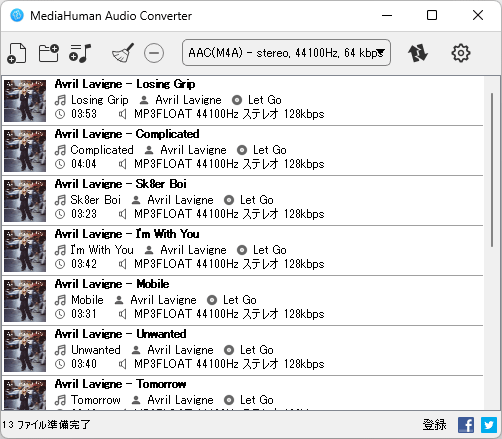Click the Let Go album label on Losing Grip
The height and width of the screenshot is (439, 502).
[x=265, y=100]
